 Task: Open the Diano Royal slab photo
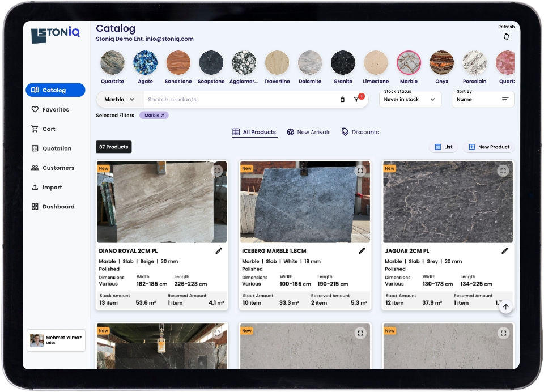pyautogui.click(x=161, y=202)
